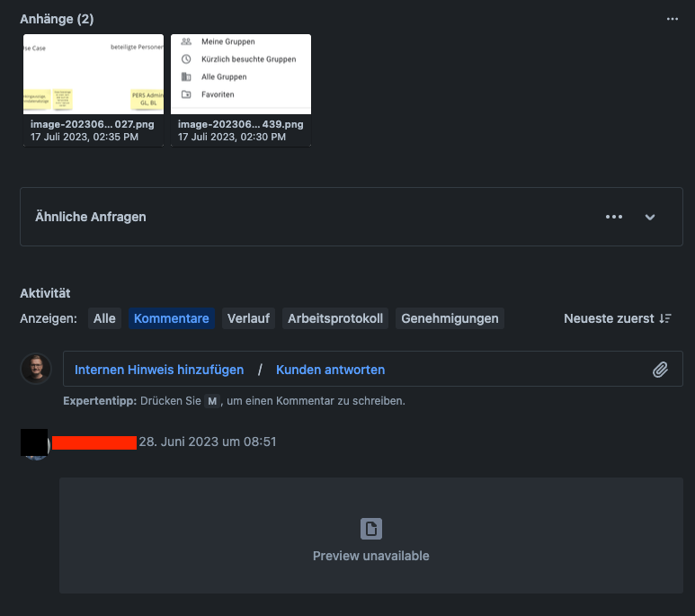Click Internen Hinweis hinzufügen link
This screenshot has height=616, width=695.
tap(159, 370)
